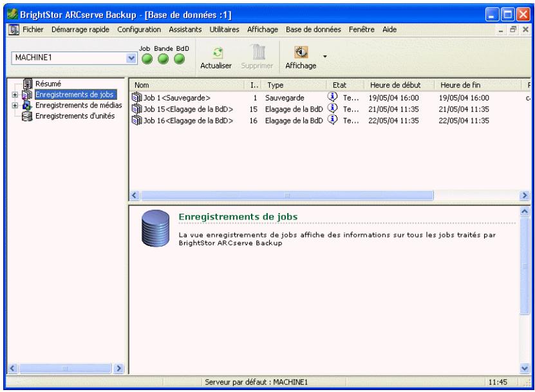Click the Enregistrements de médias tree icon
535x392 pixels.
tap(27, 106)
